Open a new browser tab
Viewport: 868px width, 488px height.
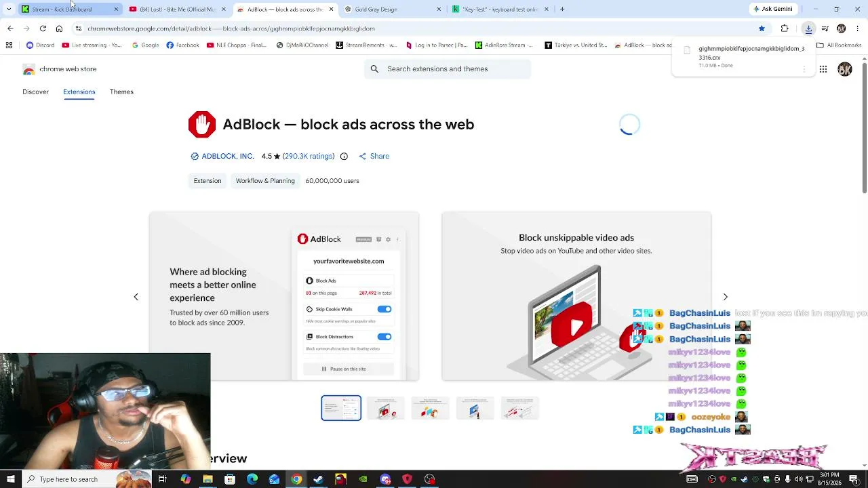562,9
